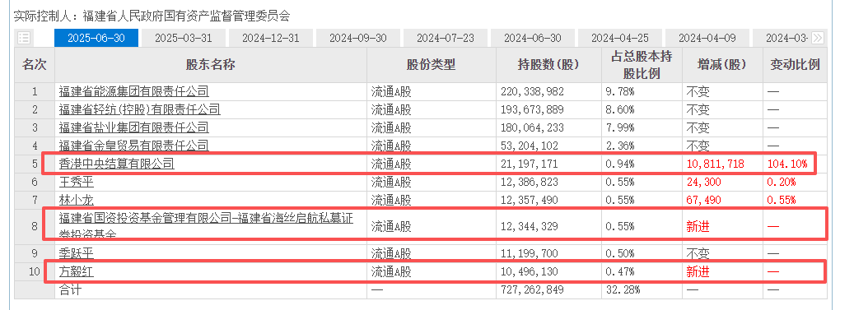Click the red increase value 10,811,718

click(x=715, y=164)
